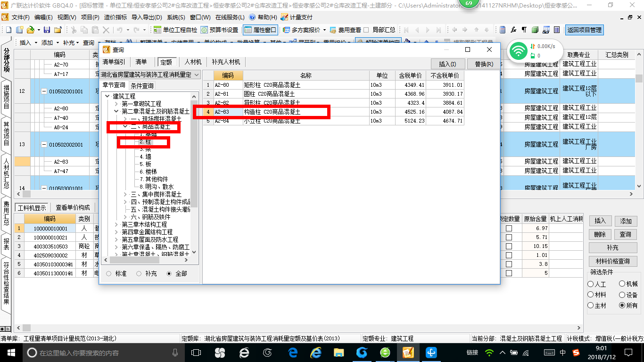The image size is (644, 362).
Task: Select the 补充 radio button in query dialog
Action: pos(139,273)
